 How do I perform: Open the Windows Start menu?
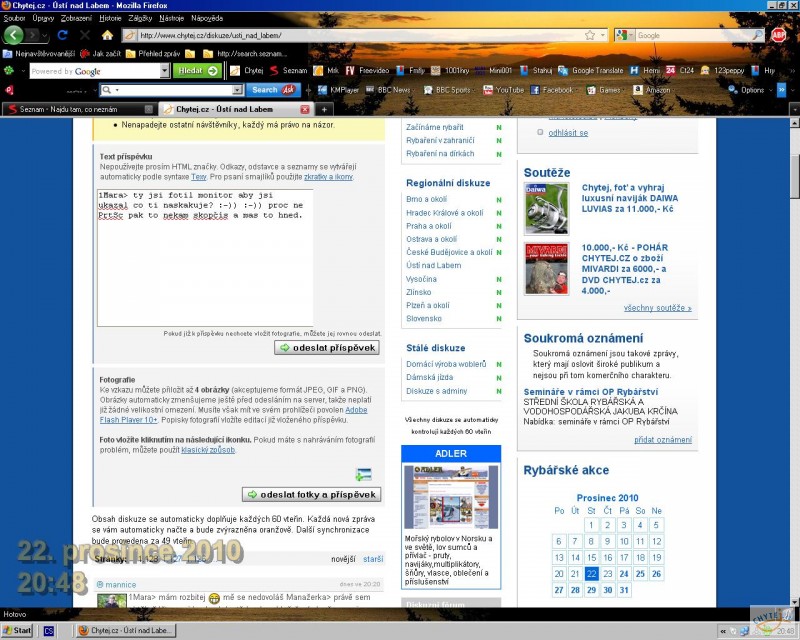pos(17,630)
